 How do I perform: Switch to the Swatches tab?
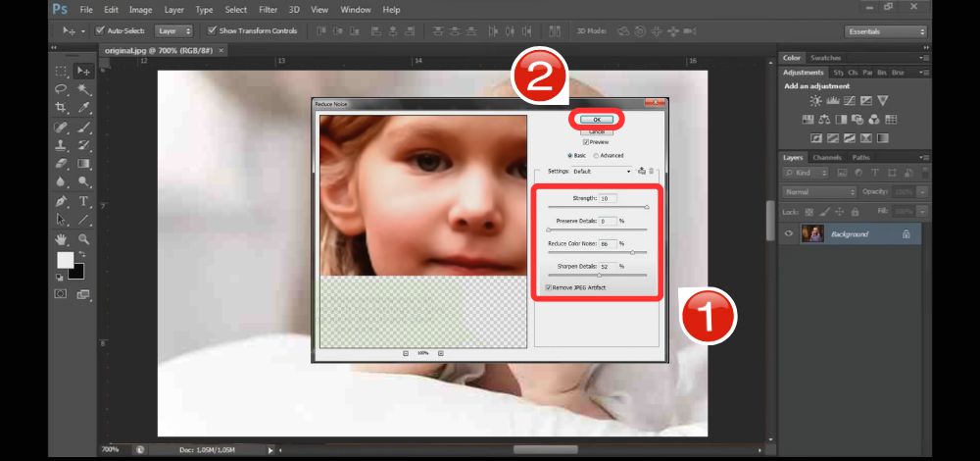click(x=825, y=58)
